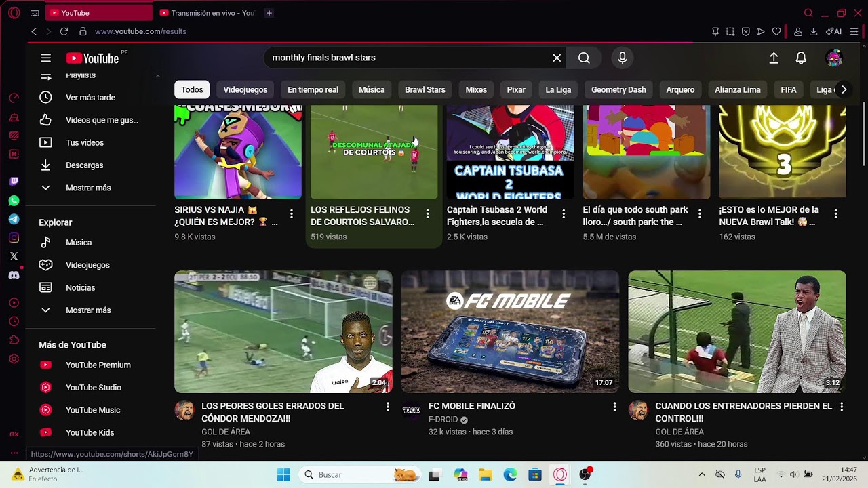Open a new browser tab

269,13
